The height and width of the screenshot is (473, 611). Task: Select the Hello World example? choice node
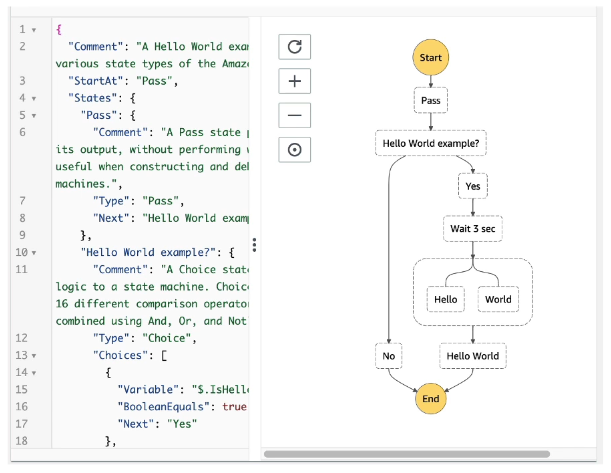point(431,143)
